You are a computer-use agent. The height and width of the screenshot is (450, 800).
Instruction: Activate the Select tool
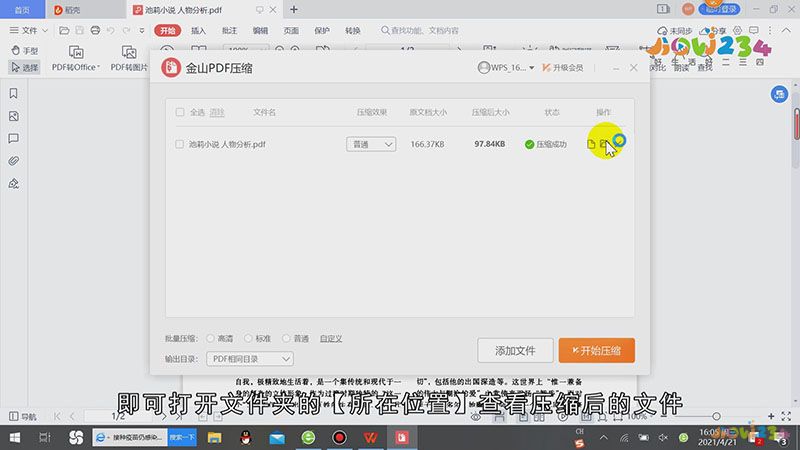(24, 67)
